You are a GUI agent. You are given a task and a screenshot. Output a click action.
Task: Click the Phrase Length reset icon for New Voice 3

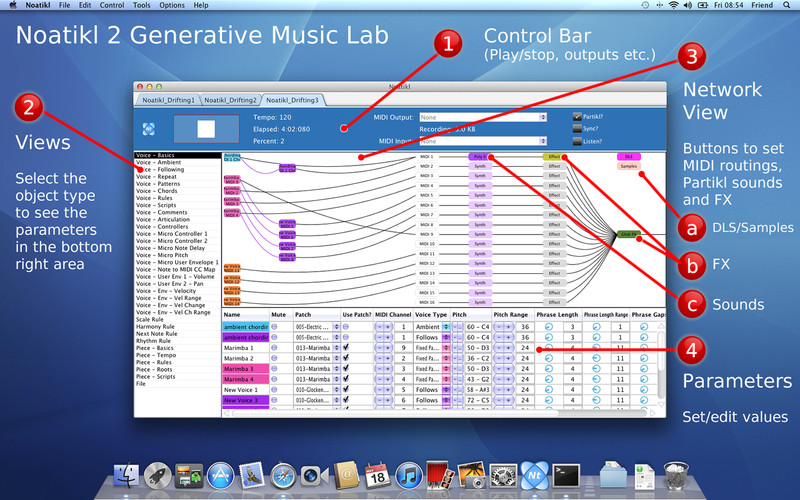(x=549, y=400)
